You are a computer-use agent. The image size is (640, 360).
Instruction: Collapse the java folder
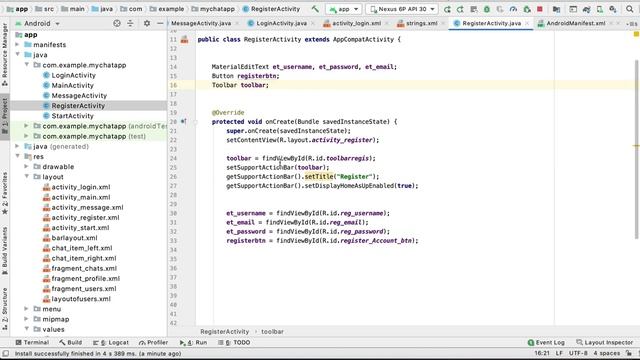tap(18, 55)
